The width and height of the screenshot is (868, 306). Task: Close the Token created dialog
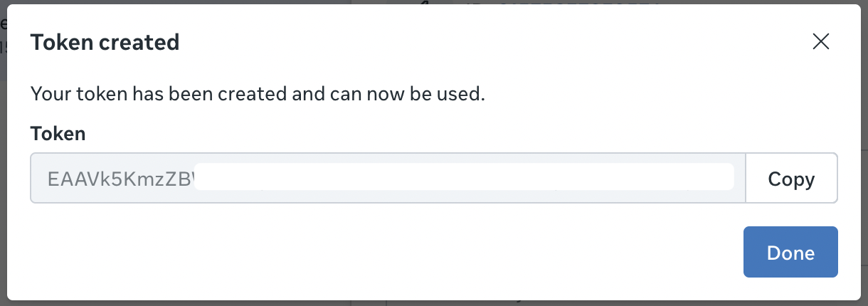(x=821, y=42)
